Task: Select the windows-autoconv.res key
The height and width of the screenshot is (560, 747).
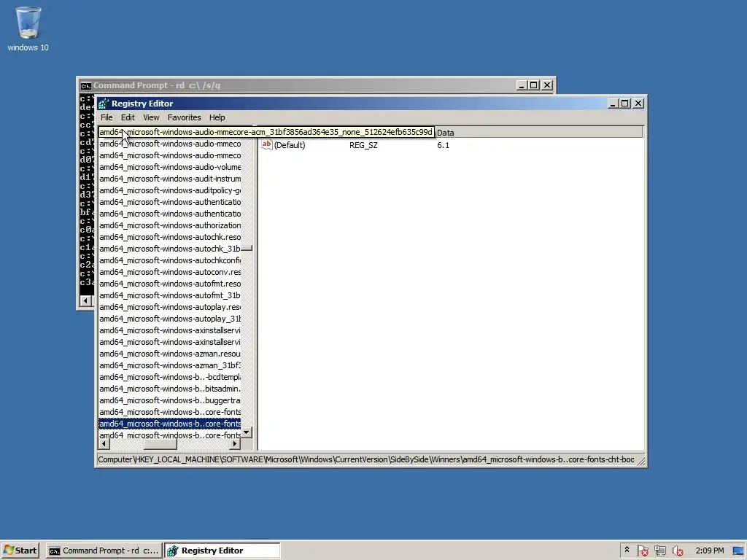Action: coord(169,272)
